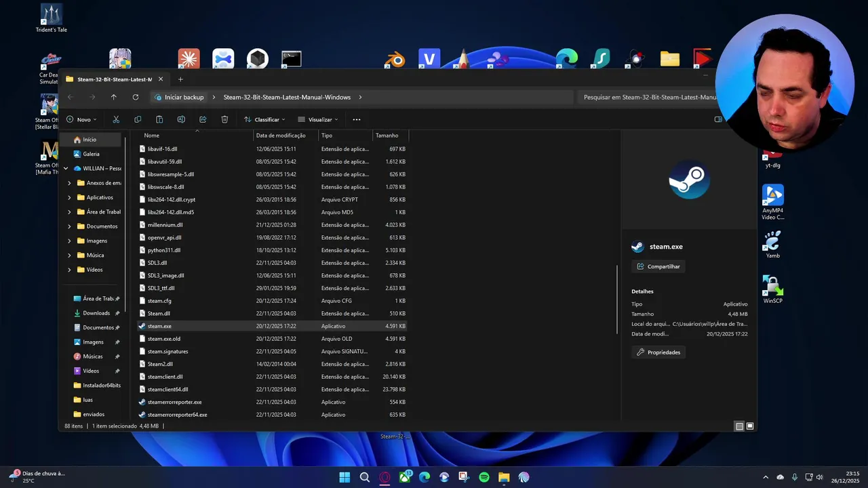The image size is (868, 488).
Task: Open Xbox app from the taskbar
Action: [x=405, y=477]
